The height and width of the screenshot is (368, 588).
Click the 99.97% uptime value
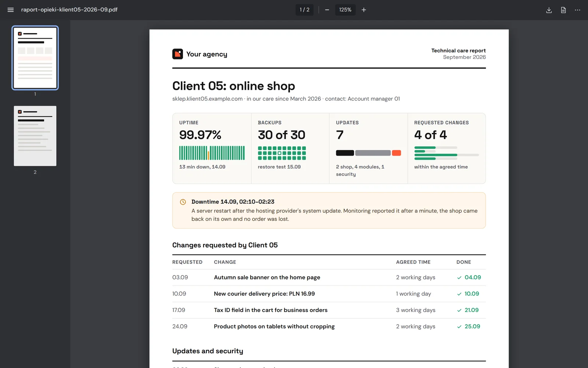click(x=200, y=135)
